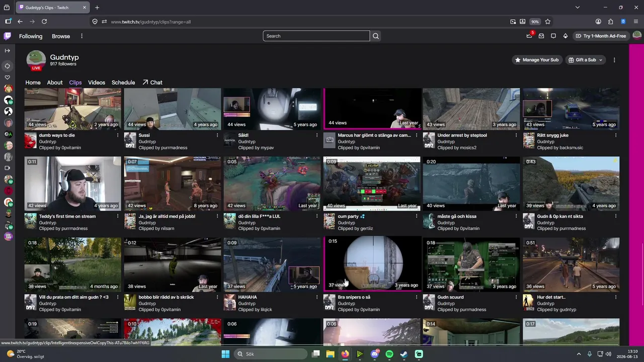
Task: Open a new browser tab
Action: click(x=97, y=8)
